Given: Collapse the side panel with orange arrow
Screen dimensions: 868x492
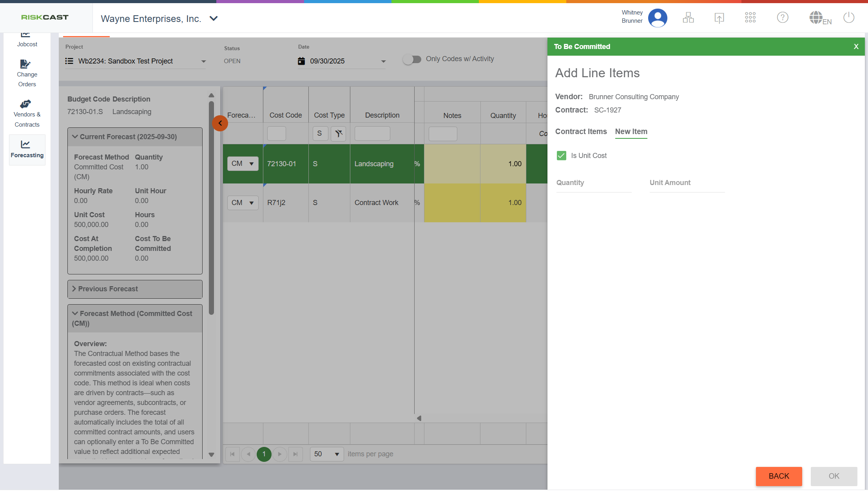Looking at the screenshot, I should tap(220, 123).
